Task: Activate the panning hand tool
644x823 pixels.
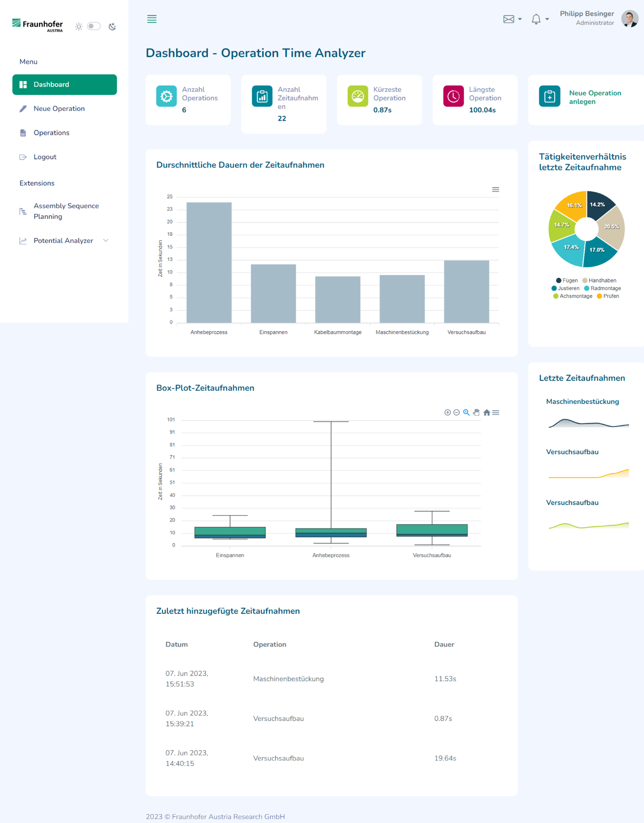Action: pos(476,413)
